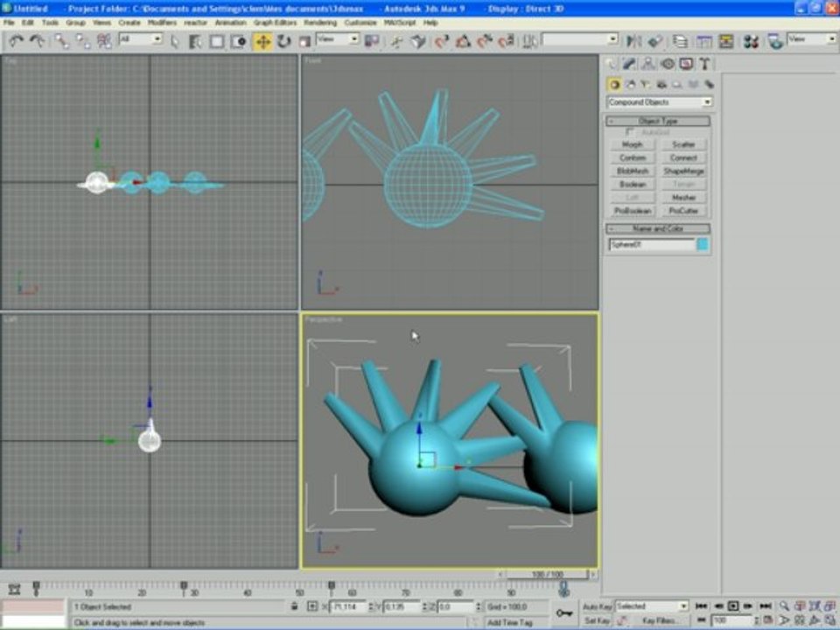Viewport: 840px width, 630px height.
Task: Click the Redo arrow icon
Action: tap(37, 41)
